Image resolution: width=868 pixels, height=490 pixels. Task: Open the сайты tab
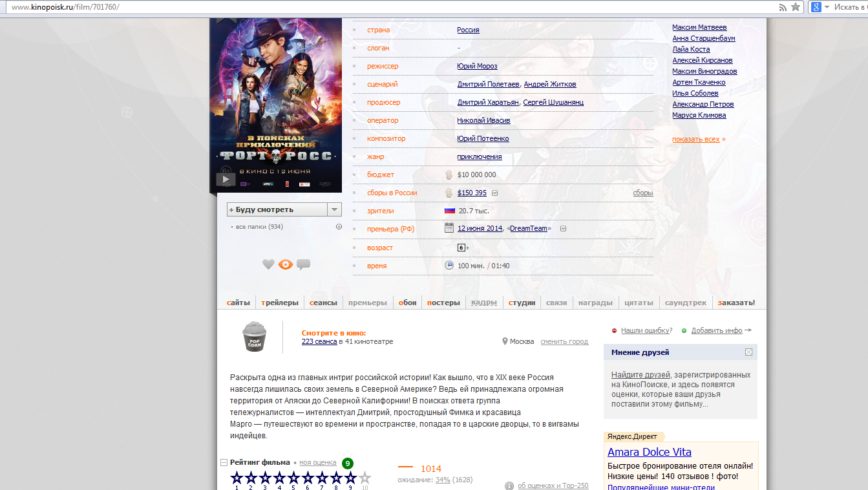[x=238, y=303]
